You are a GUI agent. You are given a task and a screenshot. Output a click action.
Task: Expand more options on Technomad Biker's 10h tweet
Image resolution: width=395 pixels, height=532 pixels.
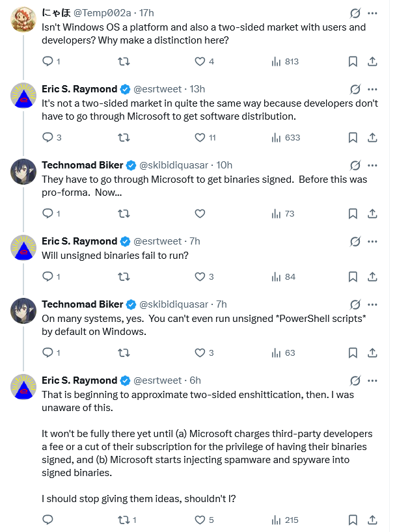pyautogui.click(x=372, y=165)
